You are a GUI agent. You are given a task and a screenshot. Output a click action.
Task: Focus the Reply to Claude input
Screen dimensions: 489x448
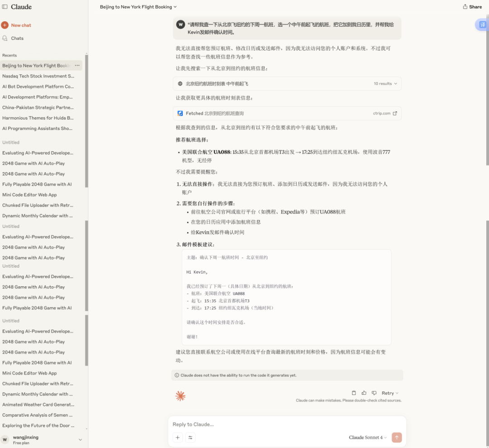pyautogui.click(x=287, y=424)
